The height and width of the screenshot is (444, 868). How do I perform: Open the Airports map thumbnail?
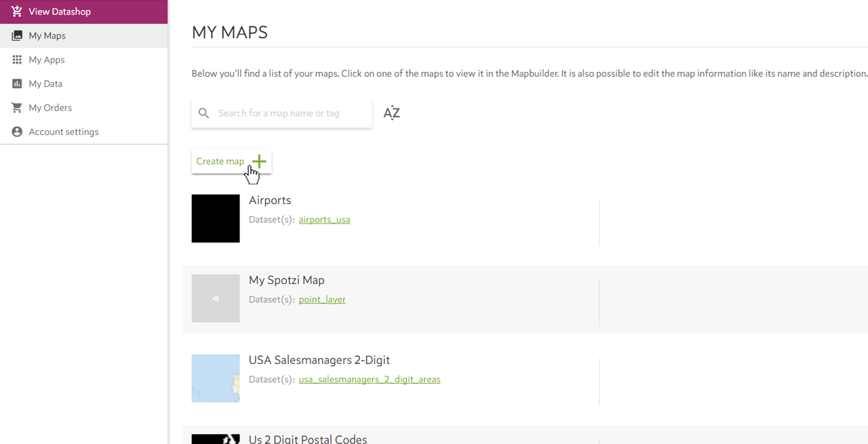pos(216,218)
